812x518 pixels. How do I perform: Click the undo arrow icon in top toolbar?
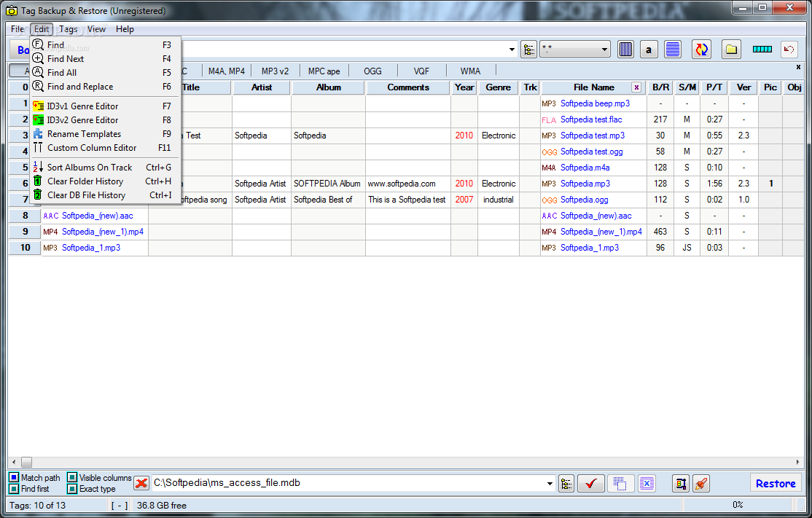tap(789, 50)
